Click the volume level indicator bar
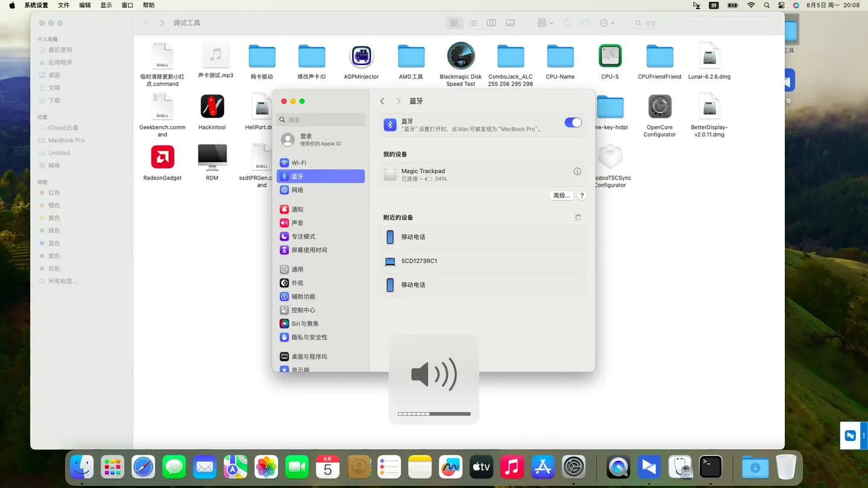Viewport: 868px width, 488px height. coord(434,414)
